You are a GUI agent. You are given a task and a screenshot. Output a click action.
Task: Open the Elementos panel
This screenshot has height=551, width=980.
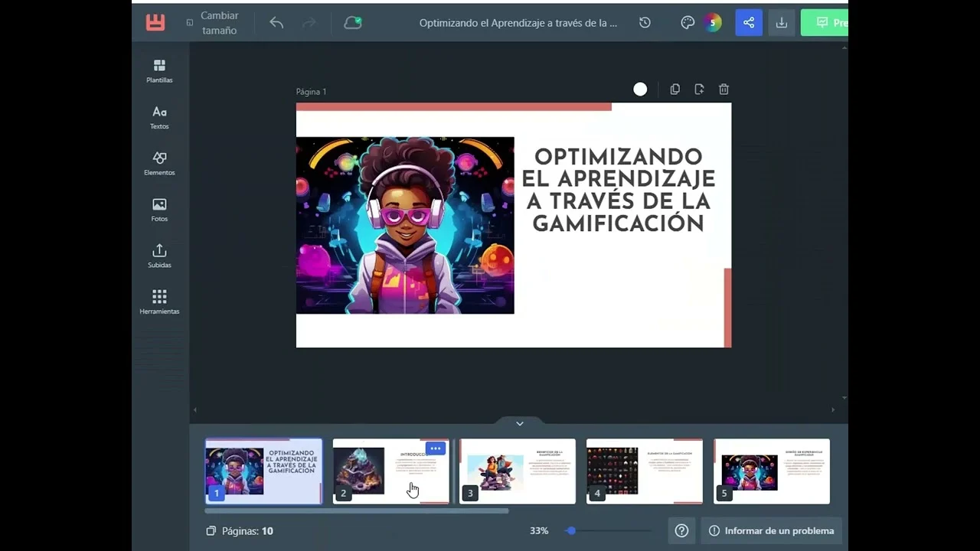(159, 164)
